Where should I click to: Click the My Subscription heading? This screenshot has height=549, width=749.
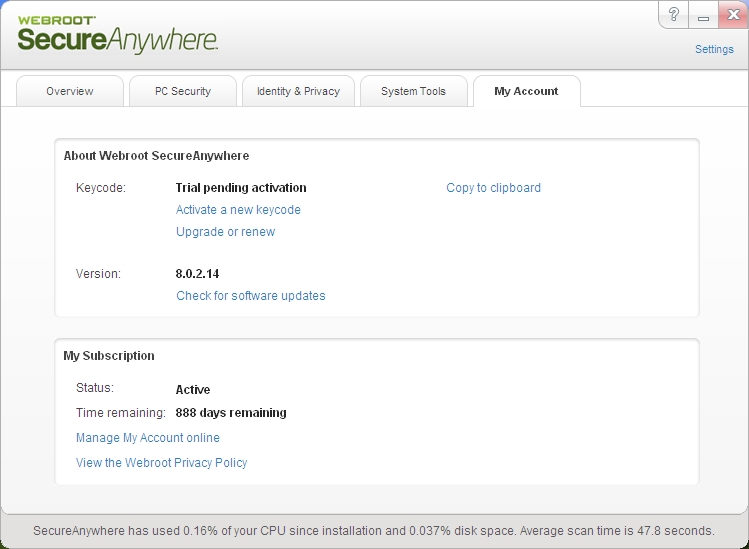(x=109, y=356)
